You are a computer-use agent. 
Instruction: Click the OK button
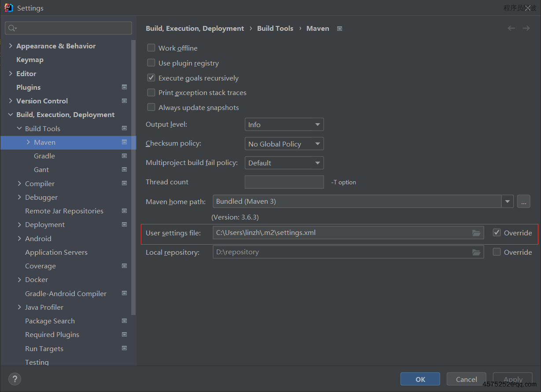[420, 379]
